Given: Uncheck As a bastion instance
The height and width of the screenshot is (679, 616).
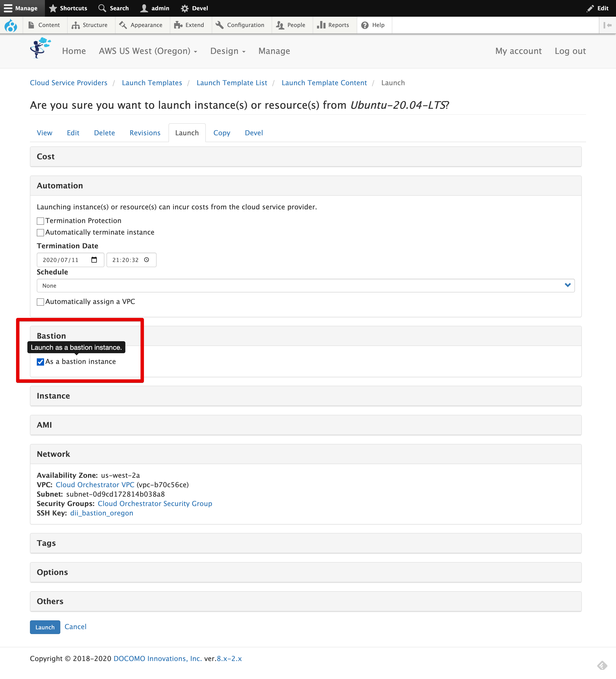Looking at the screenshot, I should (x=40, y=362).
